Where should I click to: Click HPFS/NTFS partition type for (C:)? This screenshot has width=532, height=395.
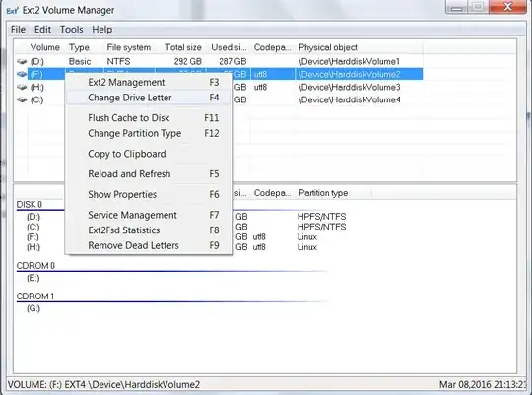pos(321,227)
